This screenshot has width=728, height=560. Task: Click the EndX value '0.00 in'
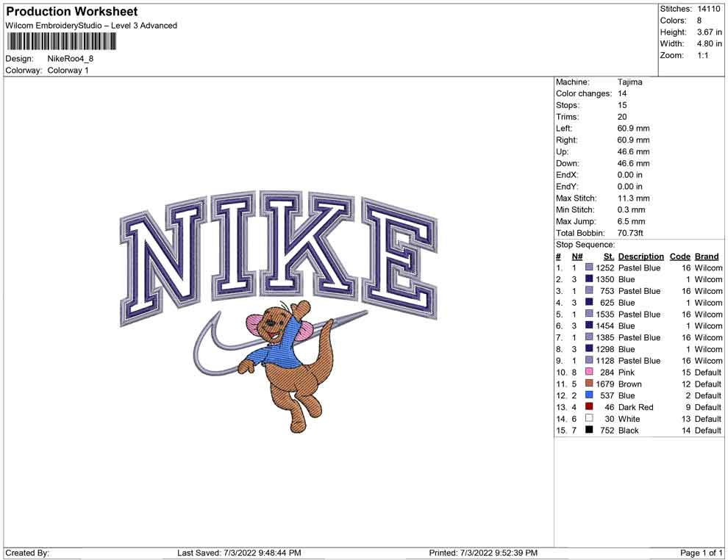point(630,175)
